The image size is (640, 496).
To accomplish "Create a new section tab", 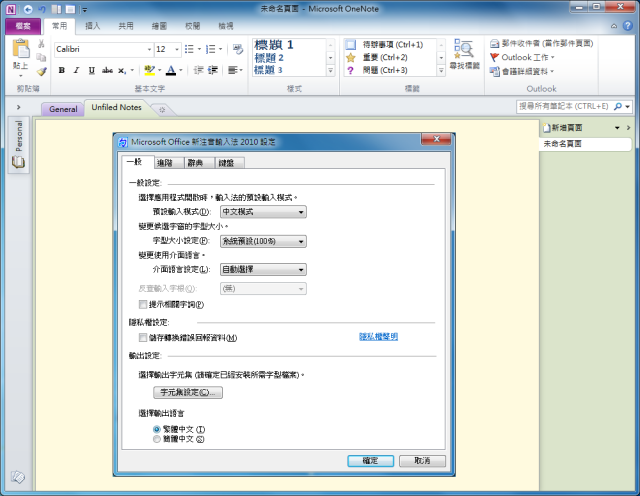I will (x=162, y=109).
